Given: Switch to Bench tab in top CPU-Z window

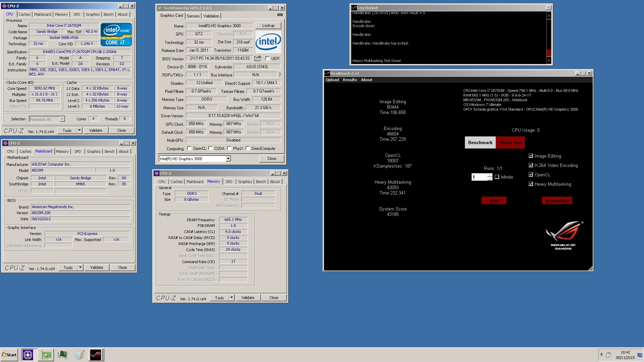Looking at the screenshot, I should [x=108, y=14].
